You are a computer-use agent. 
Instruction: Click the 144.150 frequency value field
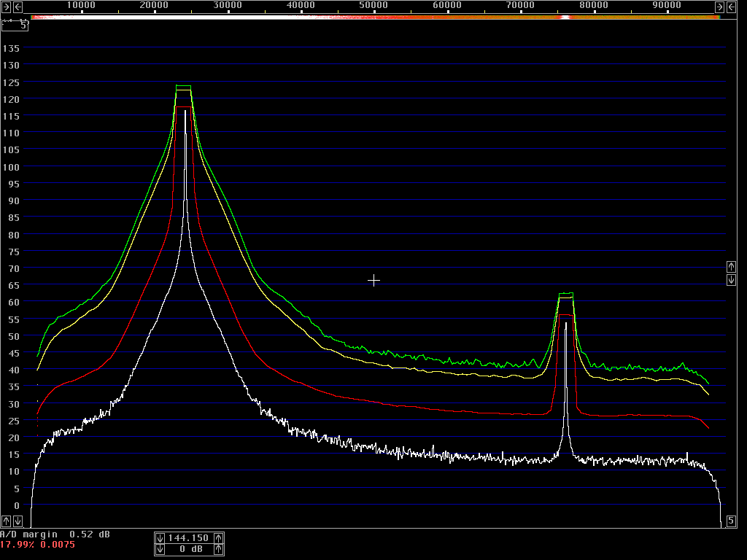click(x=189, y=538)
